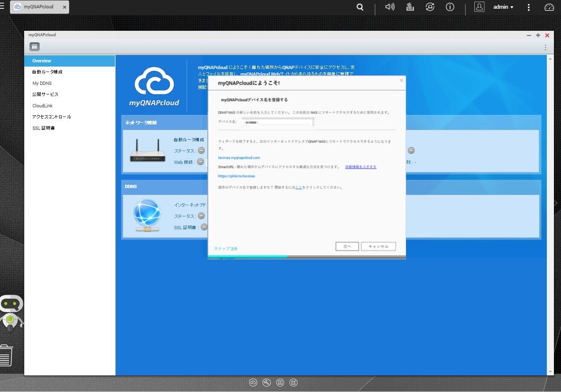The height and width of the screenshot is (392, 561).
Task: Expand the admin account dropdown
Action: pos(503,7)
